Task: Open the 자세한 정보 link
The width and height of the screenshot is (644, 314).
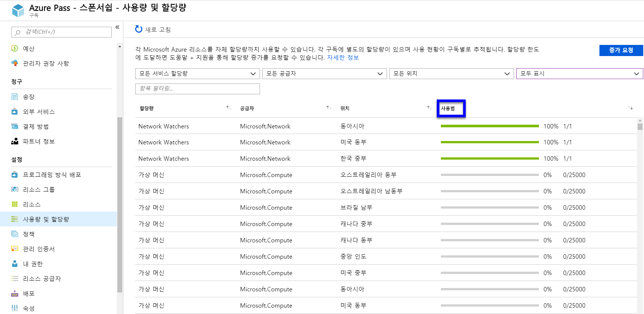Action: (x=343, y=58)
